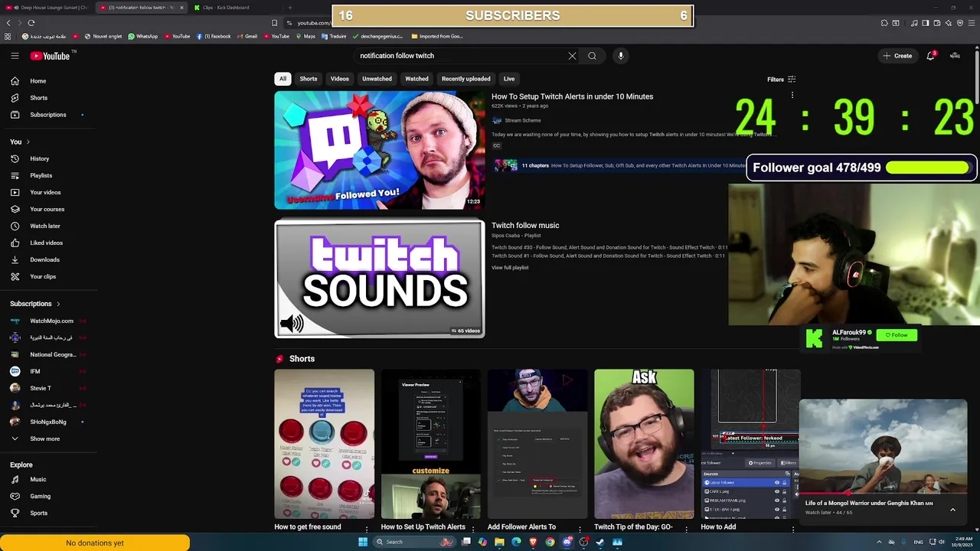Open Discord from the taskbar
Screen dimensions: 980x551
(567, 542)
